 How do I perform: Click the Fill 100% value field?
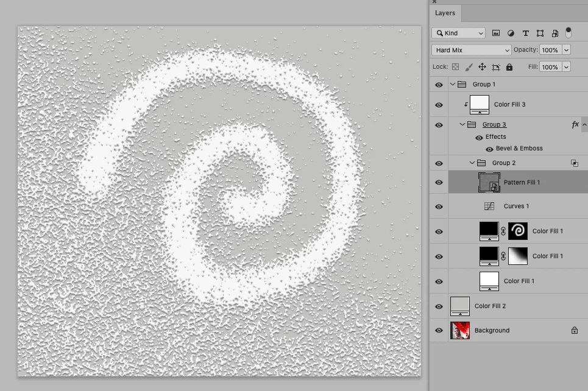[x=550, y=67]
